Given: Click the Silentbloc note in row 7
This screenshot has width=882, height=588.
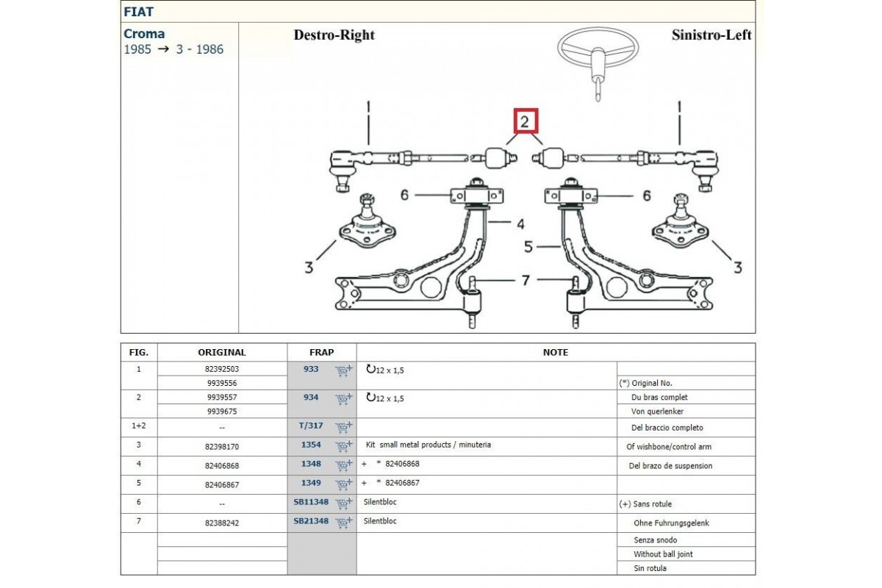Looking at the screenshot, I should point(380,521).
